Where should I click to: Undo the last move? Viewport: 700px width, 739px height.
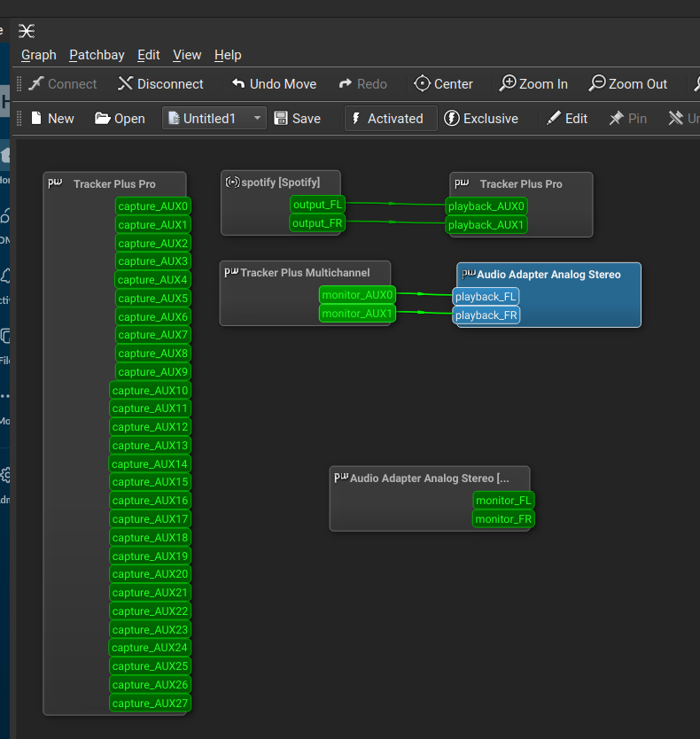click(x=274, y=84)
